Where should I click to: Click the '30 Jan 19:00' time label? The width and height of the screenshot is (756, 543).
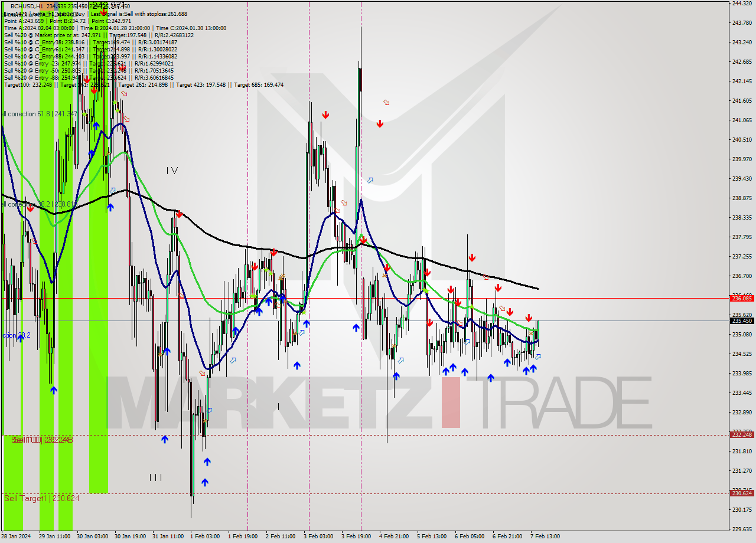[129, 537]
